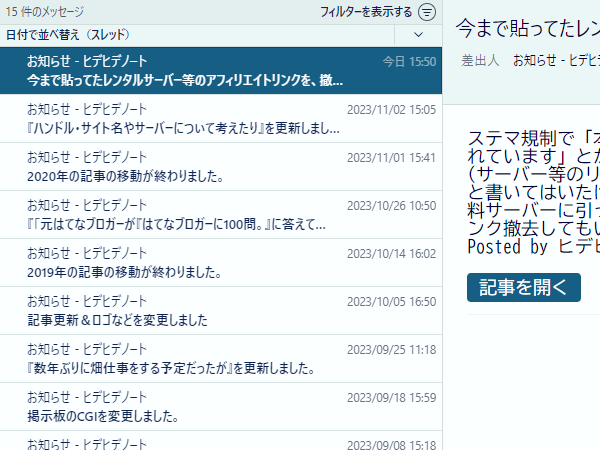The image size is (600, 450).
Task: Select the 2020年の記事の移動が終わりました message
Action: [220, 166]
